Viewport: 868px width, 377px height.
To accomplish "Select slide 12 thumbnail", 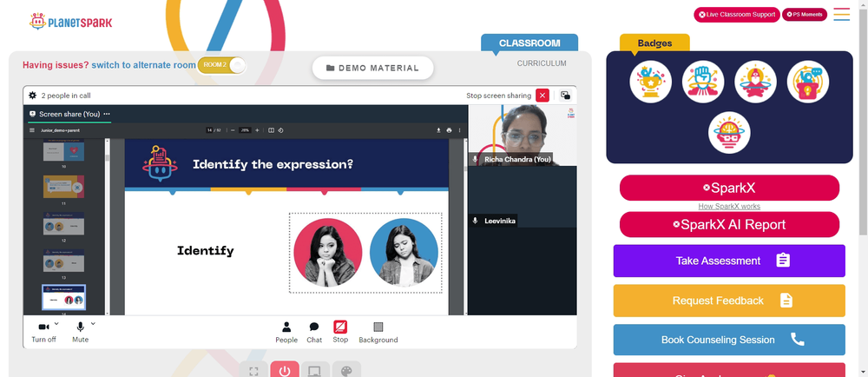I will (63, 223).
